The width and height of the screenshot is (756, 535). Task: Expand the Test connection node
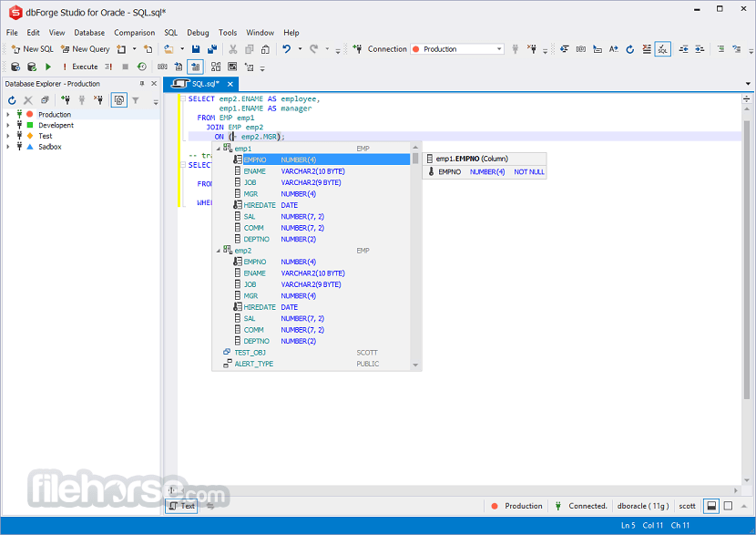(x=7, y=136)
